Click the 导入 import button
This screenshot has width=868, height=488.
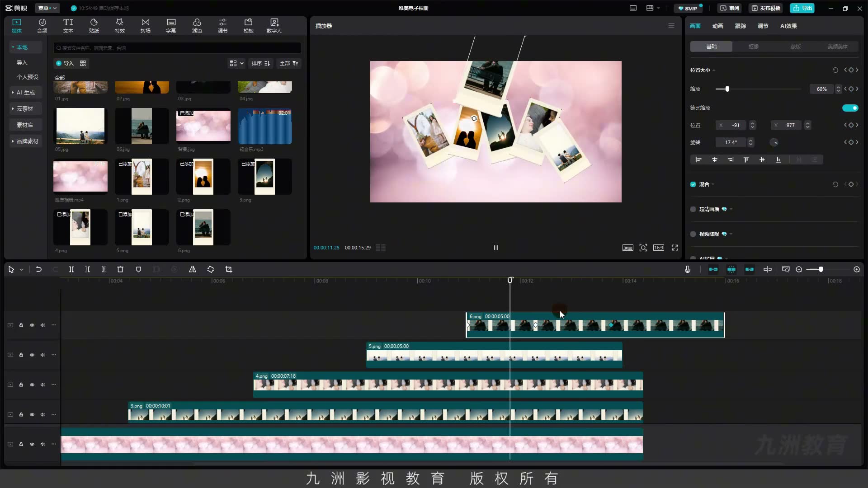pos(65,63)
